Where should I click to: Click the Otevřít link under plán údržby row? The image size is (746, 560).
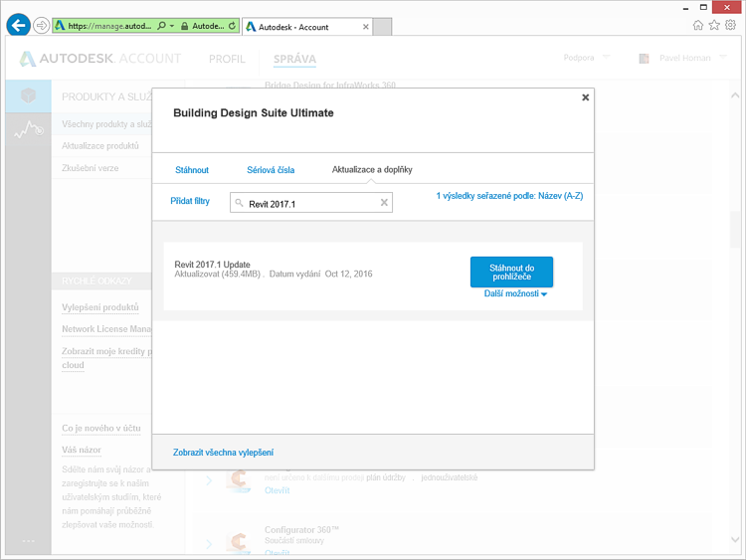click(x=277, y=490)
